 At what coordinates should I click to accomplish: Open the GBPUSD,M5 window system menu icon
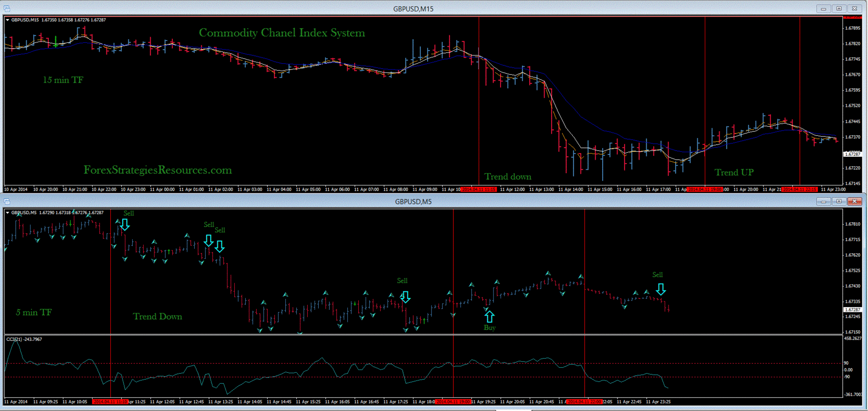[7, 202]
